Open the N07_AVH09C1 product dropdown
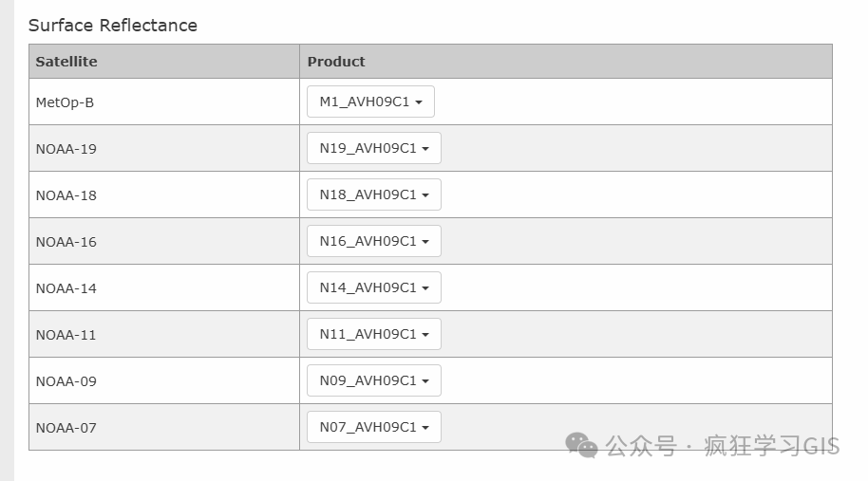Viewport: 868px width, 481px height. coord(373,427)
